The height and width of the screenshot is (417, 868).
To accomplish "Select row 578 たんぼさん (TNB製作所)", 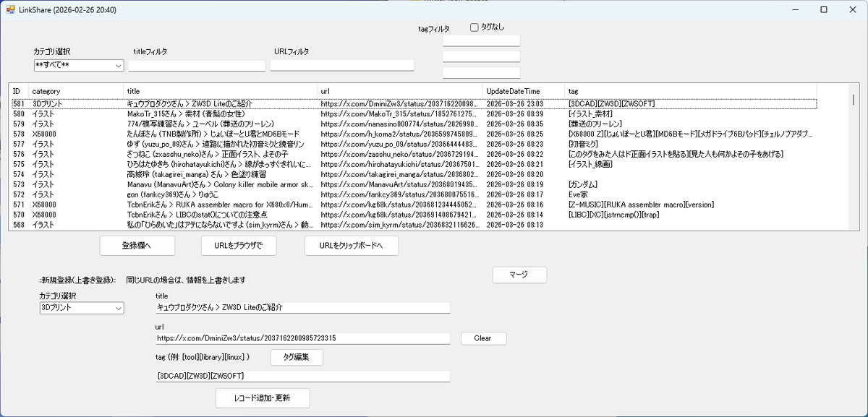I will pyautogui.click(x=413, y=134).
